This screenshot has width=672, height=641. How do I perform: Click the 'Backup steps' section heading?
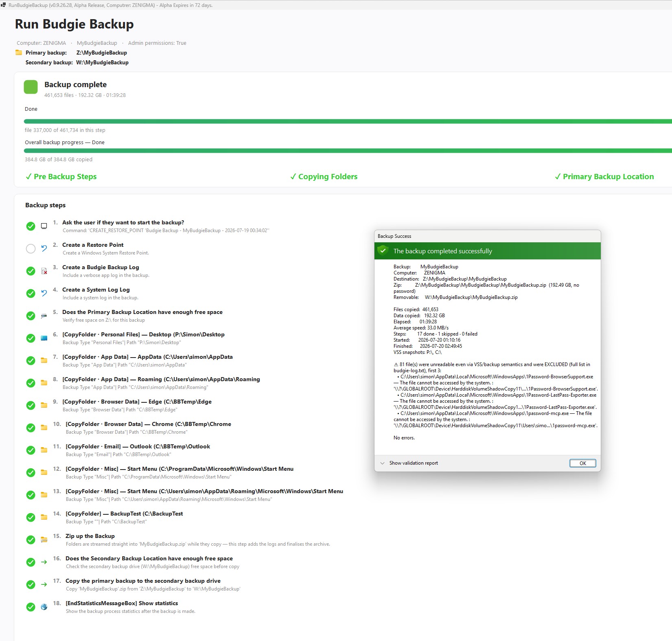[45, 205]
